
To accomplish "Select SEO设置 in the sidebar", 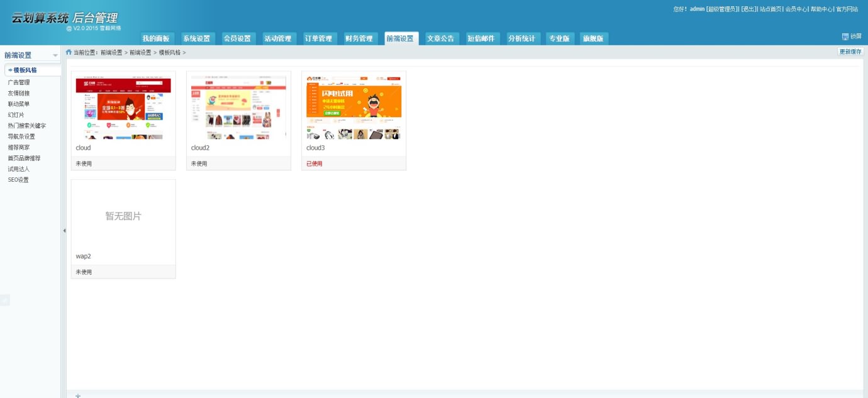I will click(x=18, y=180).
